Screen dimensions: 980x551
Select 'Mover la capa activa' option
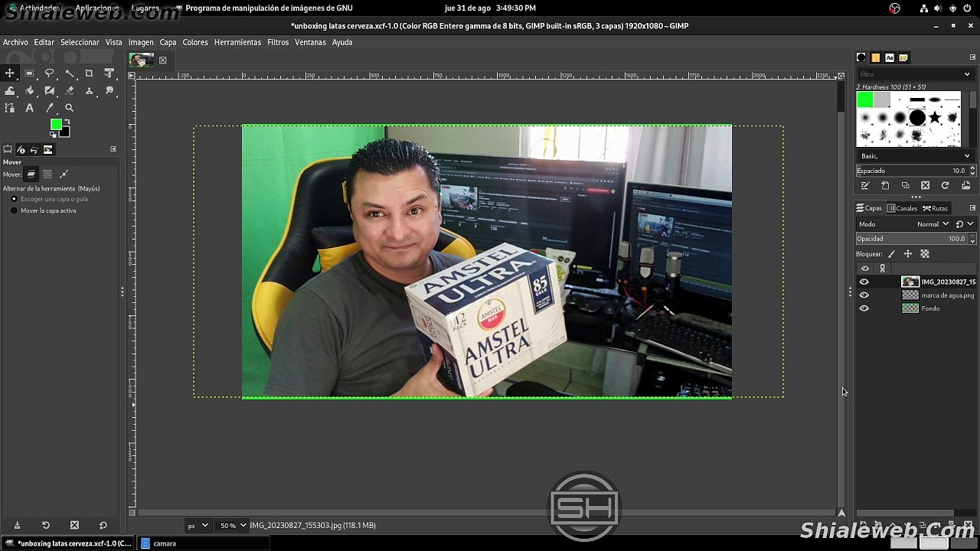click(x=44, y=210)
